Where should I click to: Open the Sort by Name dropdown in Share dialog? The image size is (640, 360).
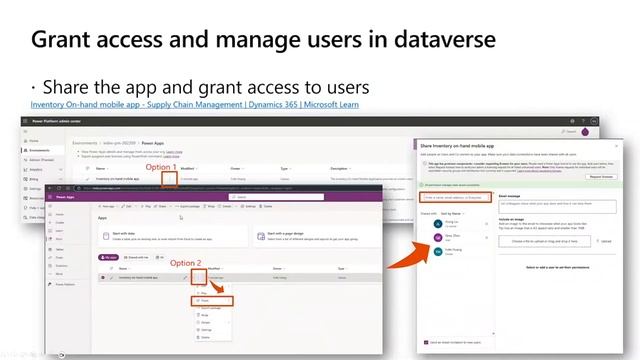pyautogui.click(x=452, y=213)
